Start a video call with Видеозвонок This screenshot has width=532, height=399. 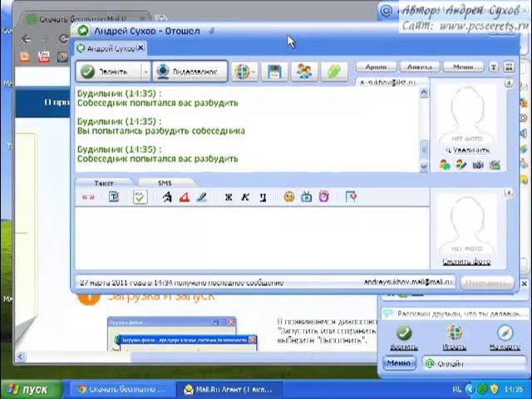pos(190,71)
